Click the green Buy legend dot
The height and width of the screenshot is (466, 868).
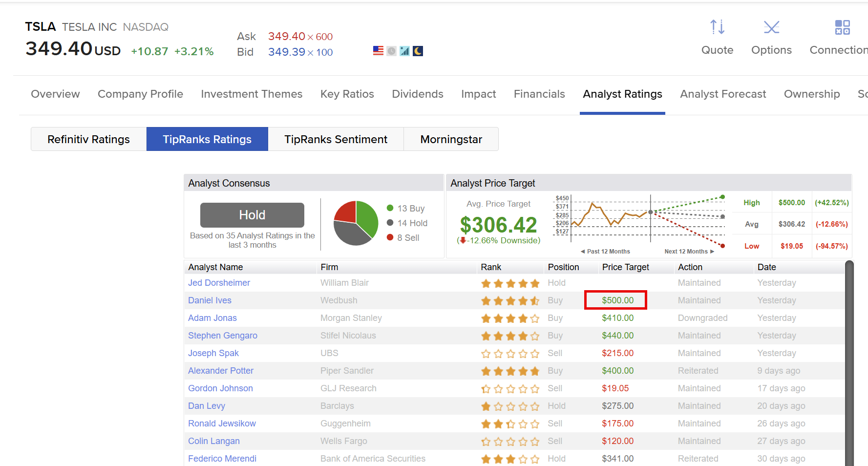point(390,208)
